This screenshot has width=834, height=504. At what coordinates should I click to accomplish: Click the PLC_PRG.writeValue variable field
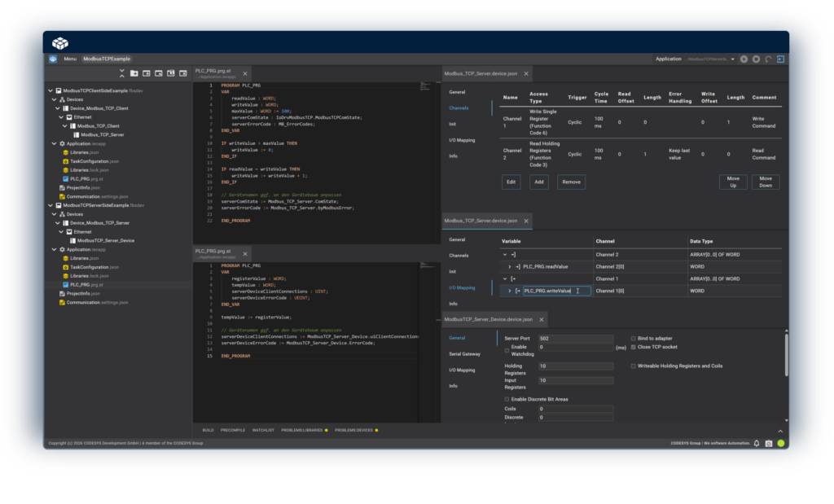tap(556, 291)
